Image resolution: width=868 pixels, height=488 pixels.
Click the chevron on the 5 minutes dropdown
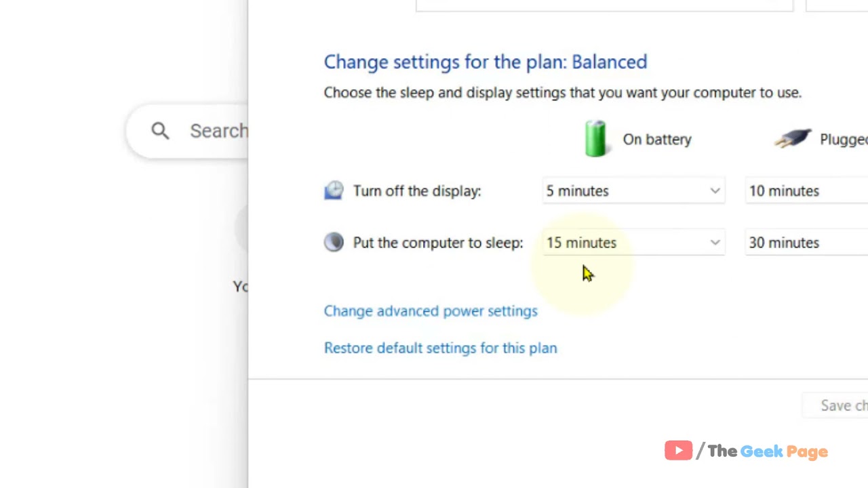click(715, 191)
